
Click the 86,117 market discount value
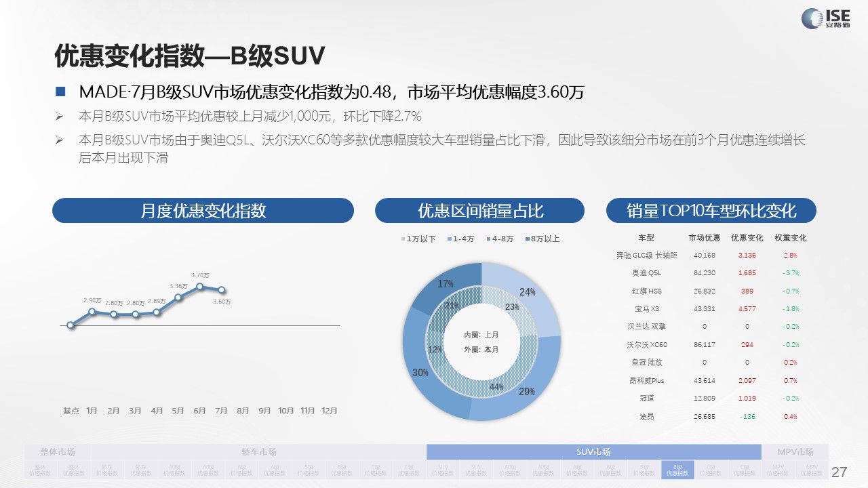[705, 345]
